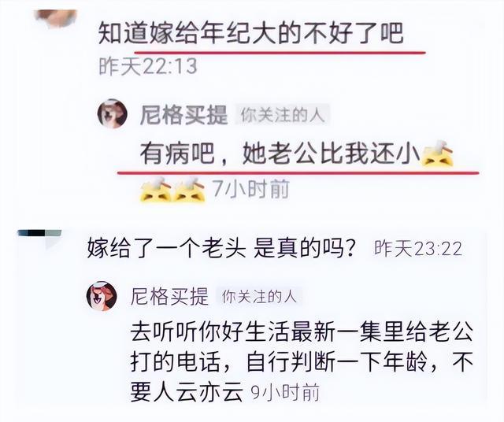Click the 9小时前 timestamp
Viewport: 504px width, 422px height.
(x=285, y=393)
